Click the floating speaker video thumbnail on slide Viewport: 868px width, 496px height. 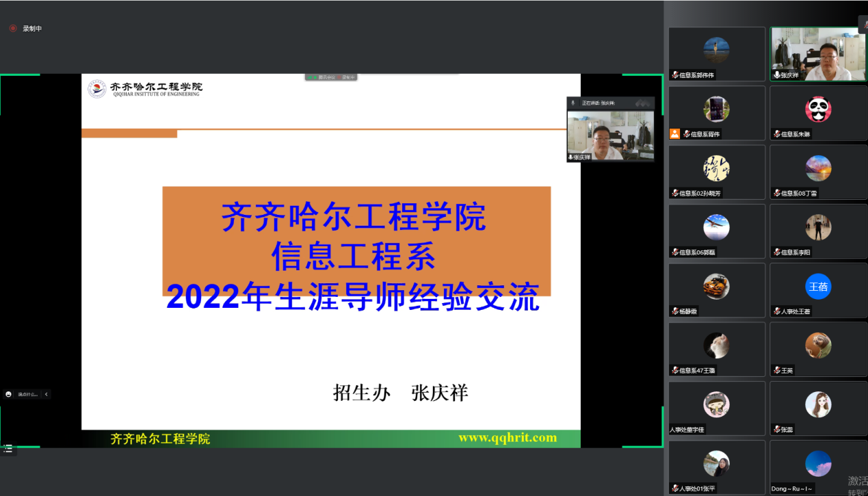pyautogui.click(x=610, y=137)
